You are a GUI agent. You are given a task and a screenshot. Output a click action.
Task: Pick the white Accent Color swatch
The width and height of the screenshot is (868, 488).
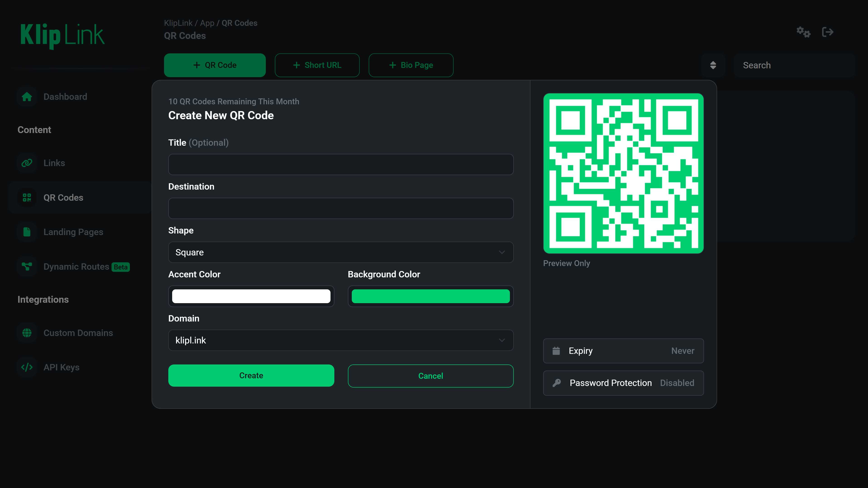tap(251, 296)
